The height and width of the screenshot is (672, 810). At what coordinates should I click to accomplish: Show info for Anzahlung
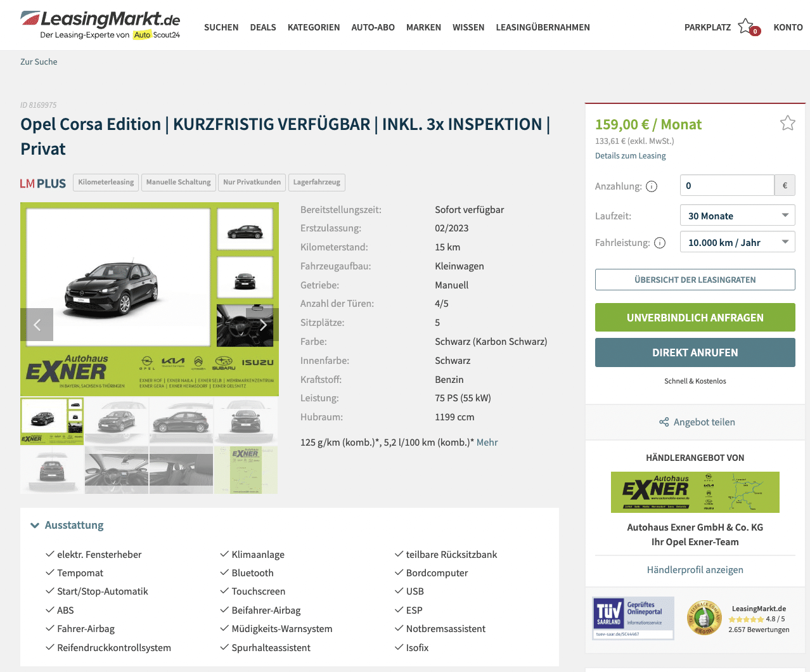pos(652,186)
